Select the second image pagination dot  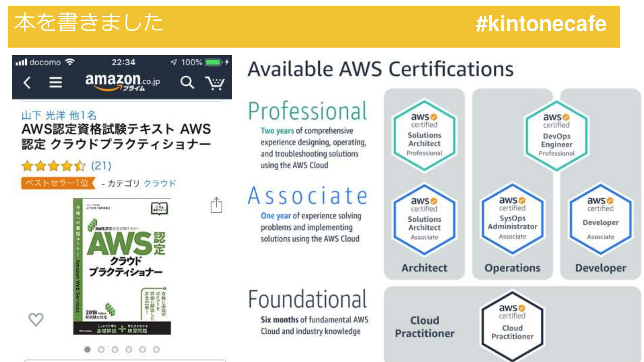[x=101, y=350]
